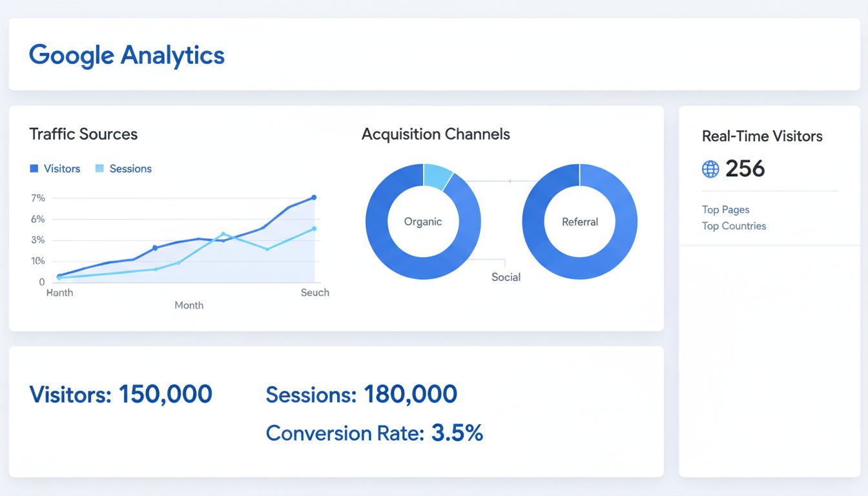Expand the Top Pages section
The height and width of the screenshot is (496, 868).
pos(725,209)
